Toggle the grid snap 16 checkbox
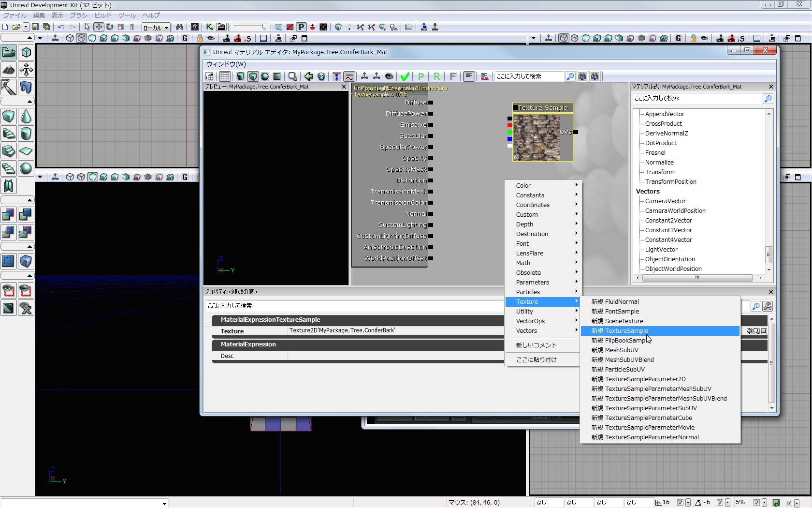The image size is (812, 508). [680, 503]
